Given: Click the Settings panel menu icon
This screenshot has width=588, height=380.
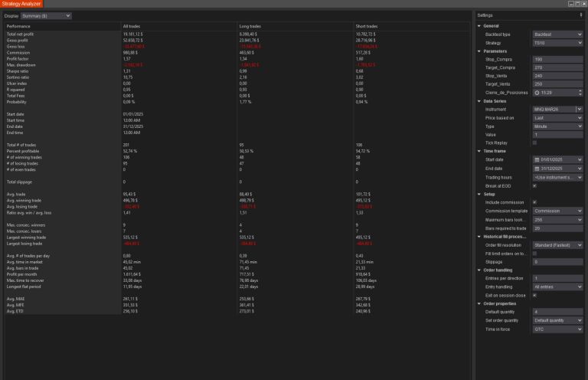Looking at the screenshot, I should pos(580,15).
